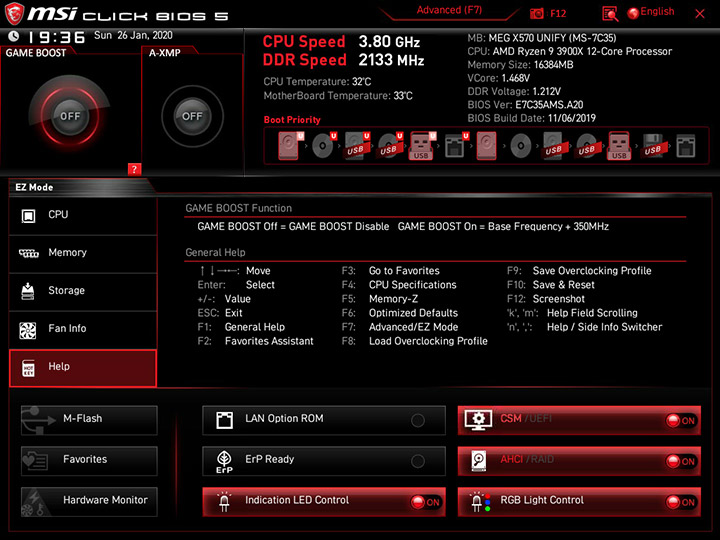
Task: Click the 'F8: Load Overclocking Profile' entry
Action: (415, 341)
